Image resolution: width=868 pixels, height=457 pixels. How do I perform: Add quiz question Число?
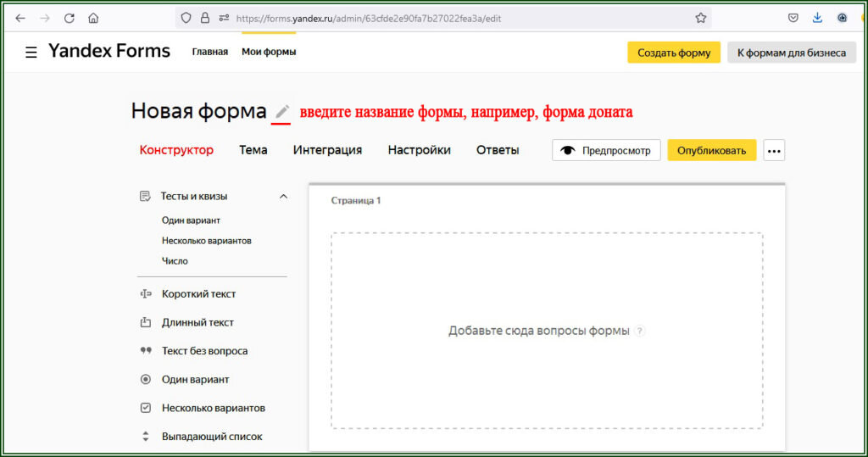tap(175, 261)
